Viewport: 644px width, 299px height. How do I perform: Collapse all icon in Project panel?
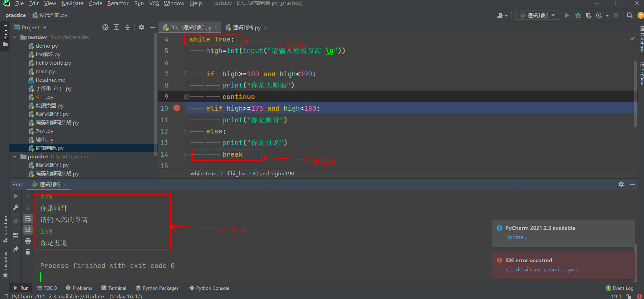point(128,27)
